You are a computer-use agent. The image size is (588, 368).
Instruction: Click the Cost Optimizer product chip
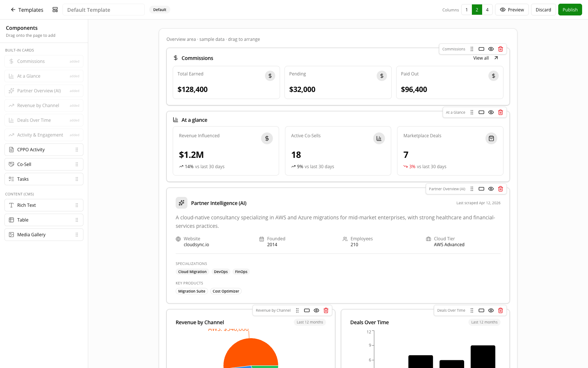[x=226, y=291]
